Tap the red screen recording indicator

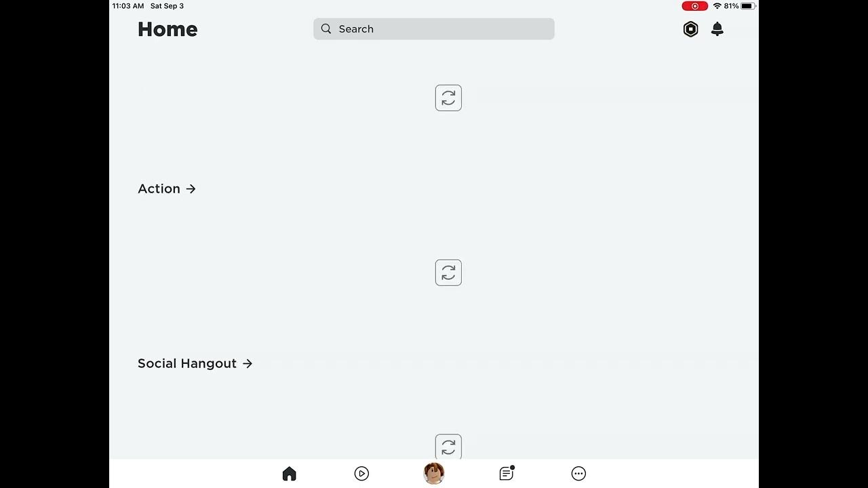(694, 6)
